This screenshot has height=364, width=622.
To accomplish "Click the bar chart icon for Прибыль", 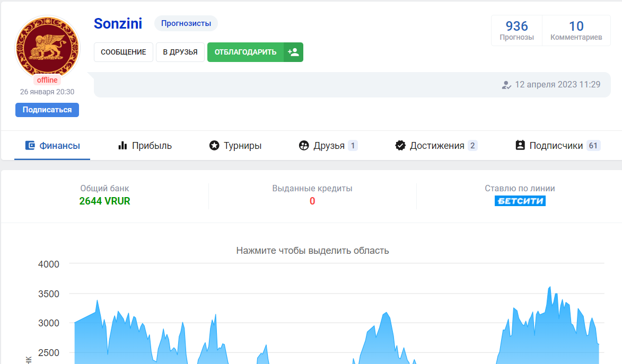I will coord(122,145).
